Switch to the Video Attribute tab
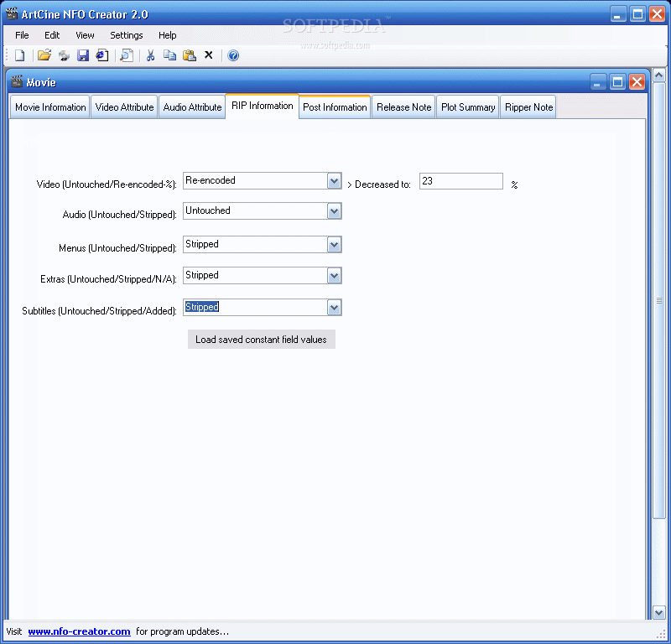The image size is (671, 644). pos(124,107)
